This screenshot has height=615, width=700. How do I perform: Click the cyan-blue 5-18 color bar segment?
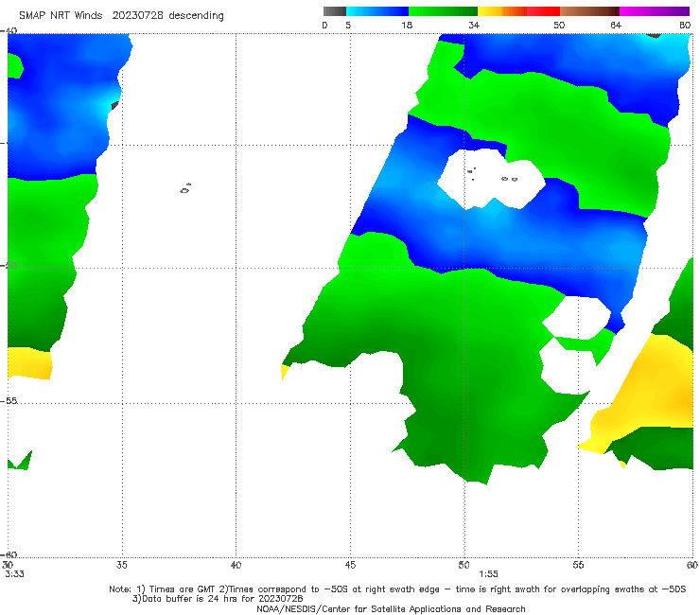pyautogui.click(x=377, y=11)
